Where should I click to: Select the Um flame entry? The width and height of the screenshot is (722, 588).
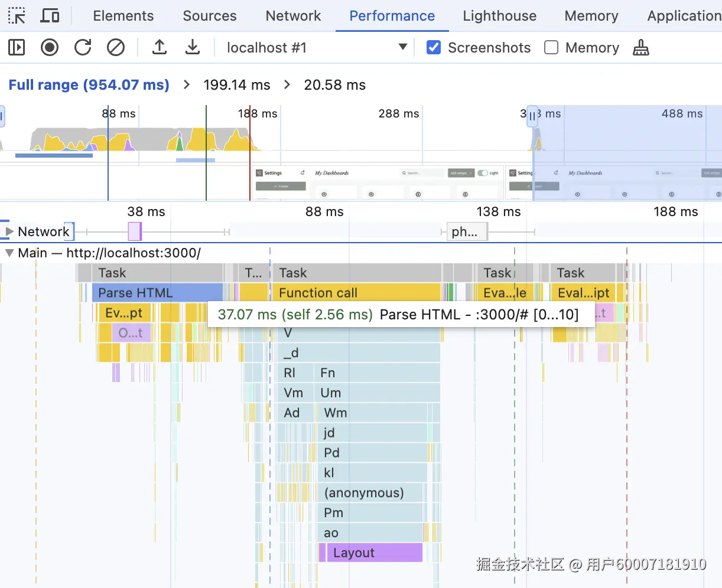pyautogui.click(x=377, y=393)
